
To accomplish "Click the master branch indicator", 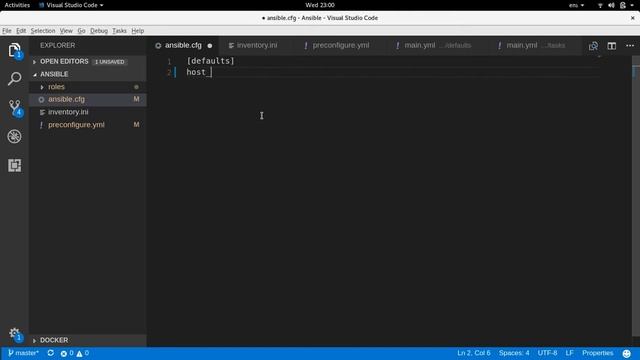I will click(23, 353).
